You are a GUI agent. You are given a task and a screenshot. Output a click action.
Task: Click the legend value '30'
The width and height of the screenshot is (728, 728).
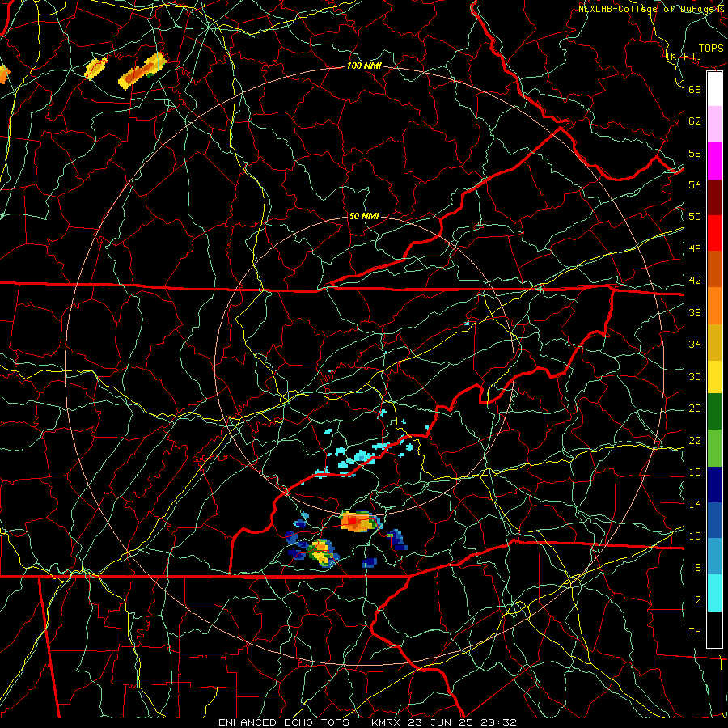pos(695,376)
